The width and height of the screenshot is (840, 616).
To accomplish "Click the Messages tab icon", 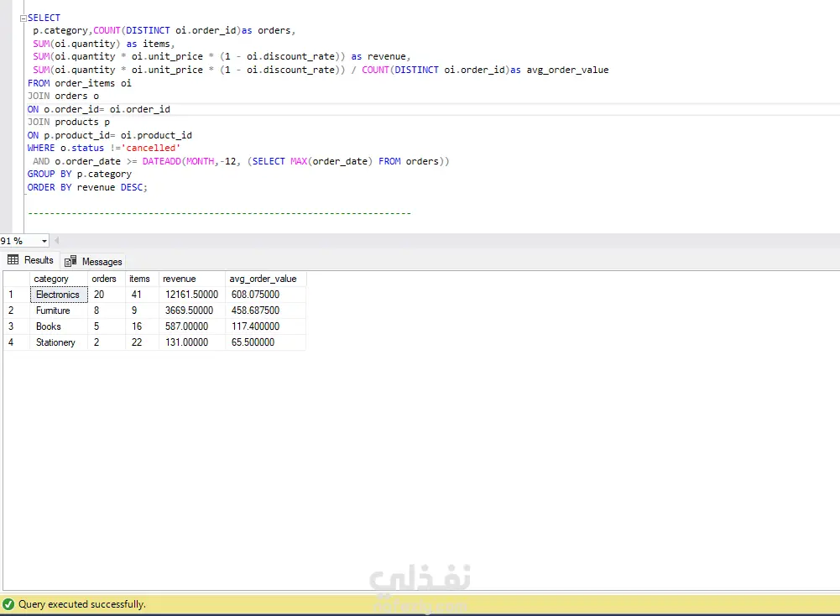I will [x=70, y=261].
